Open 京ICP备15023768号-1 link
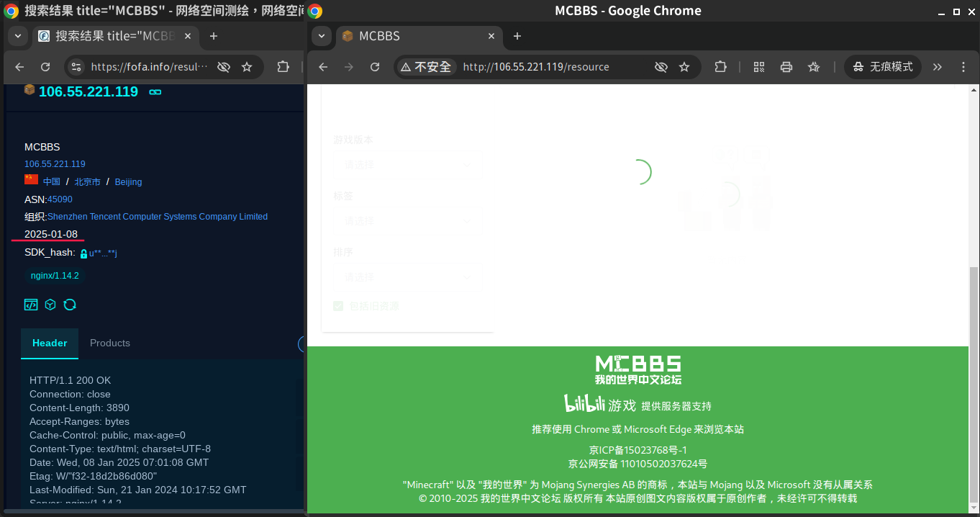This screenshot has width=980, height=517. [x=638, y=450]
